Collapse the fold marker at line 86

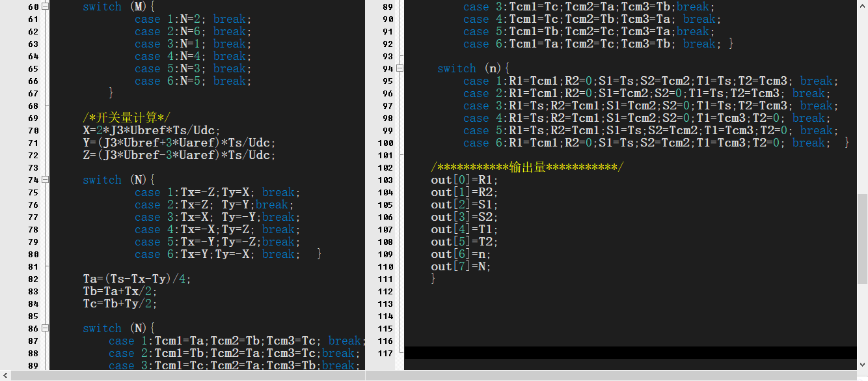45,328
